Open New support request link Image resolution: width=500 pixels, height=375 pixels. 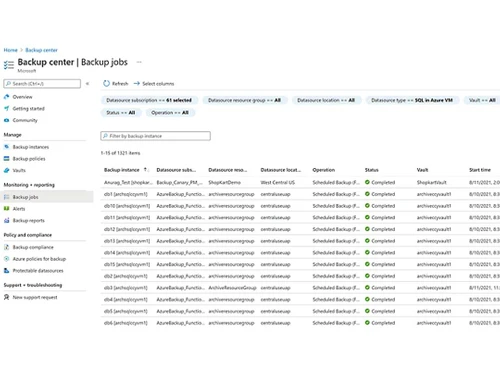(x=35, y=297)
